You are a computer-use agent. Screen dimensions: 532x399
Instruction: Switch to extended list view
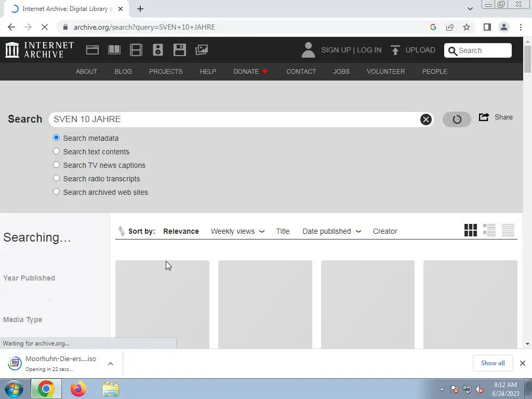point(489,230)
